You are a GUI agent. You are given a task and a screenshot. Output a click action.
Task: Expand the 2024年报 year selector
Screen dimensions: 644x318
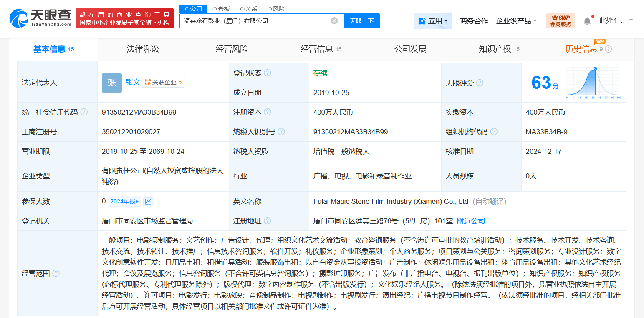coord(124,202)
